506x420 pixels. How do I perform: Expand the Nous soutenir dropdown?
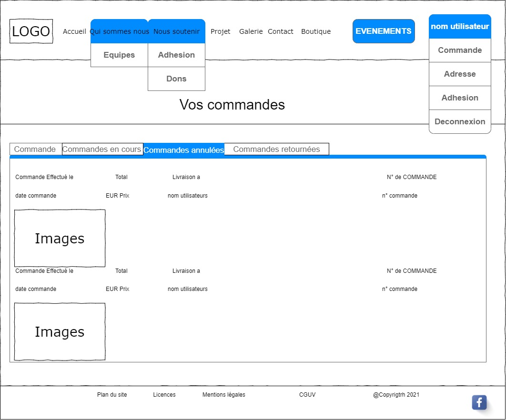click(176, 31)
